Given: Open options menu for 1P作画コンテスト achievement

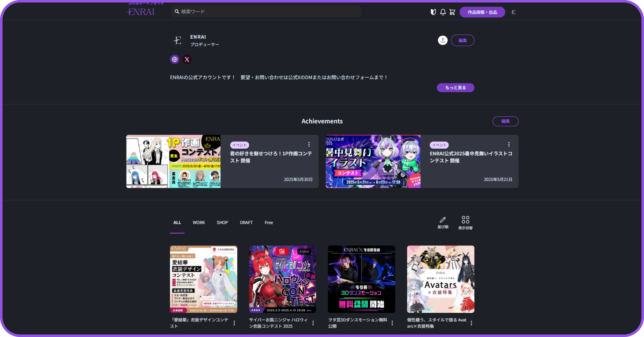Looking at the screenshot, I should coord(309,144).
